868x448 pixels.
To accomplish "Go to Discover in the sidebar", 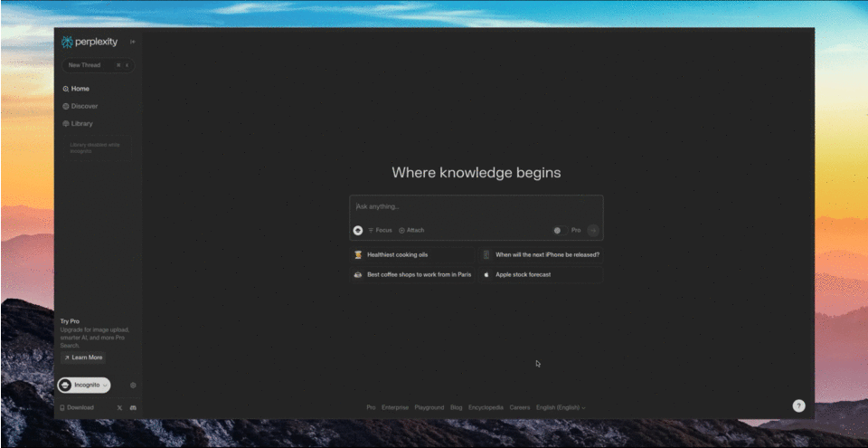I will click(84, 106).
